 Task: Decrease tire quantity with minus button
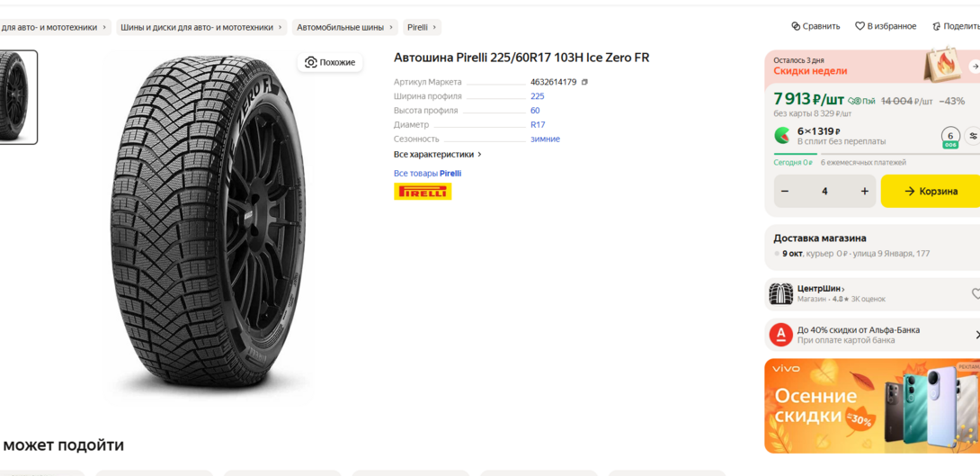coord(785,191)
